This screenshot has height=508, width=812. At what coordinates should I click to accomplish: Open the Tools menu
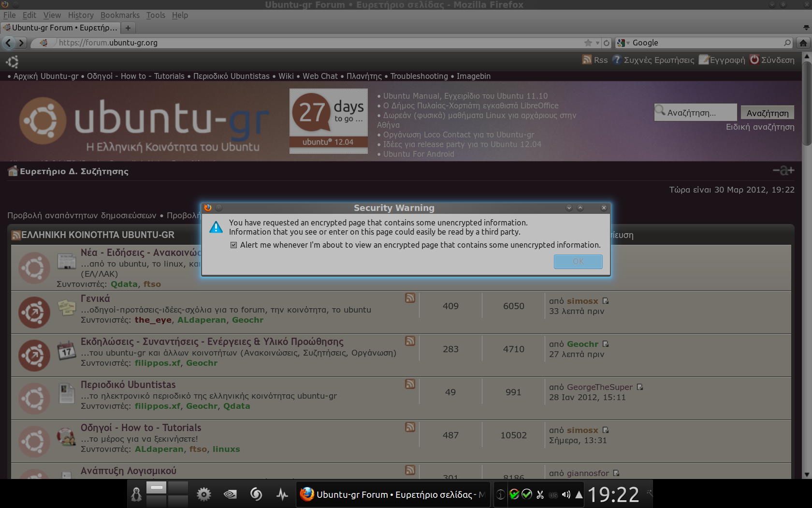[x=156, y=15]
